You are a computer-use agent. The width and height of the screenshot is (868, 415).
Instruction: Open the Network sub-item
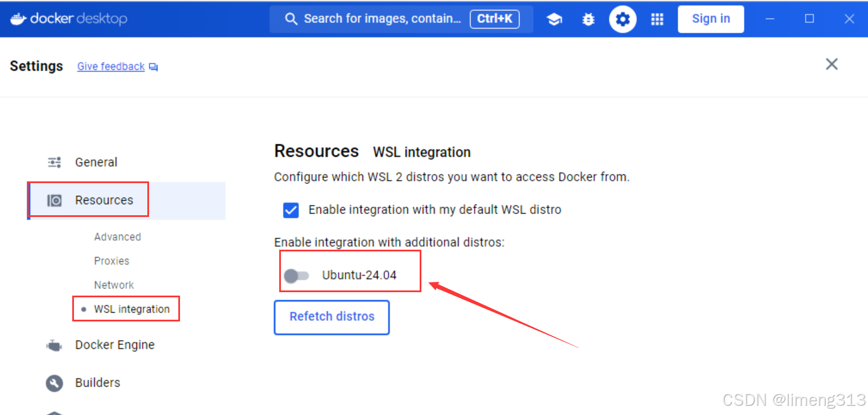[114, 285]
